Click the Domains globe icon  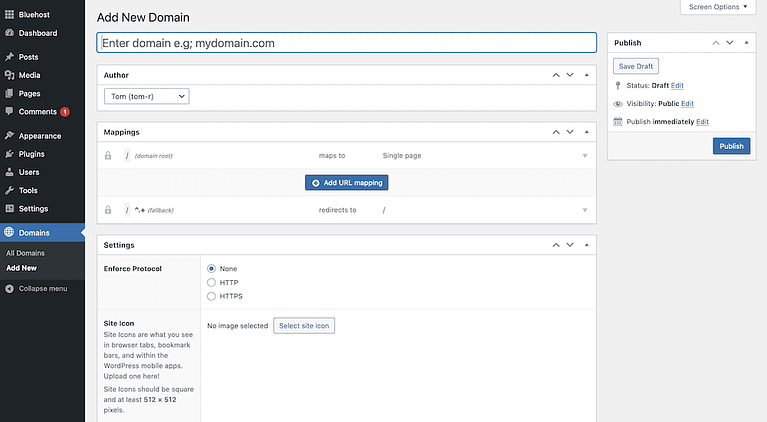click(x=9, y=232)
